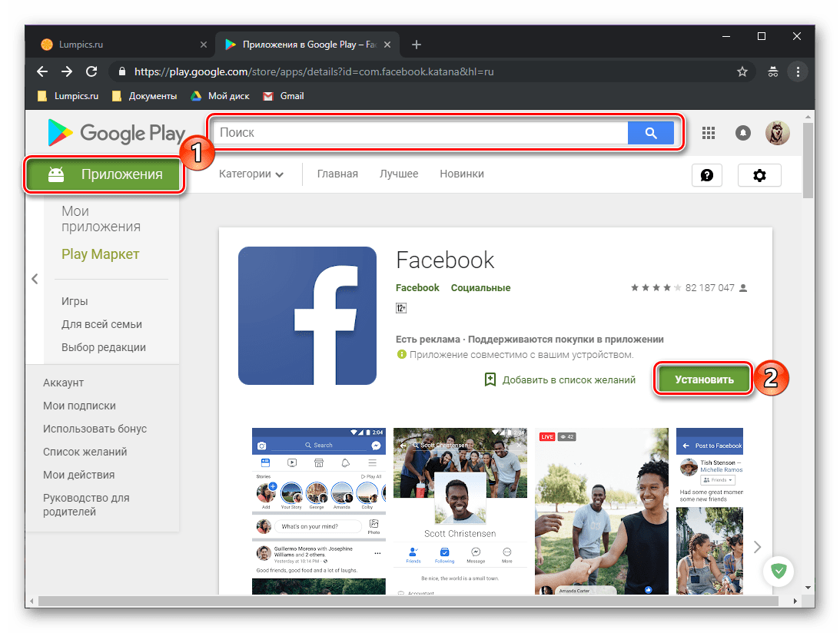Expand the Категории dropdown
Viewport: 840px width, 633px height.
pos(251,174)
